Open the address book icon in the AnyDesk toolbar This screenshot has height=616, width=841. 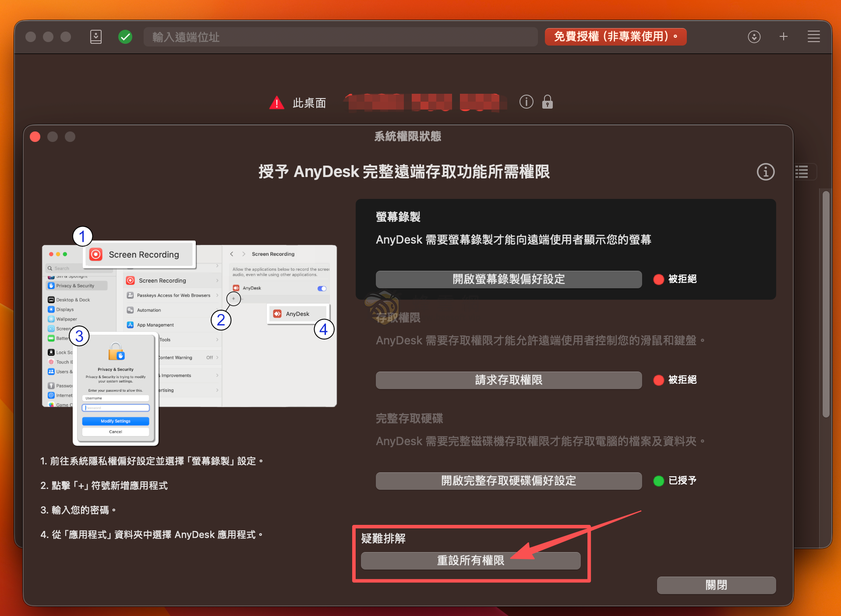(x=96, y=37)
